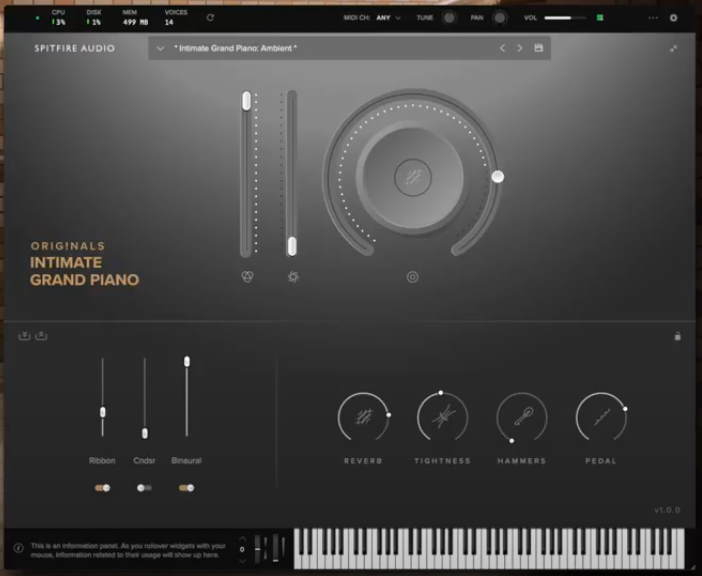The width and height of the screenshot is (702, 576).
Task: Click the mod wheel strip beside the keyboard
Action: [x=275, y=548]
